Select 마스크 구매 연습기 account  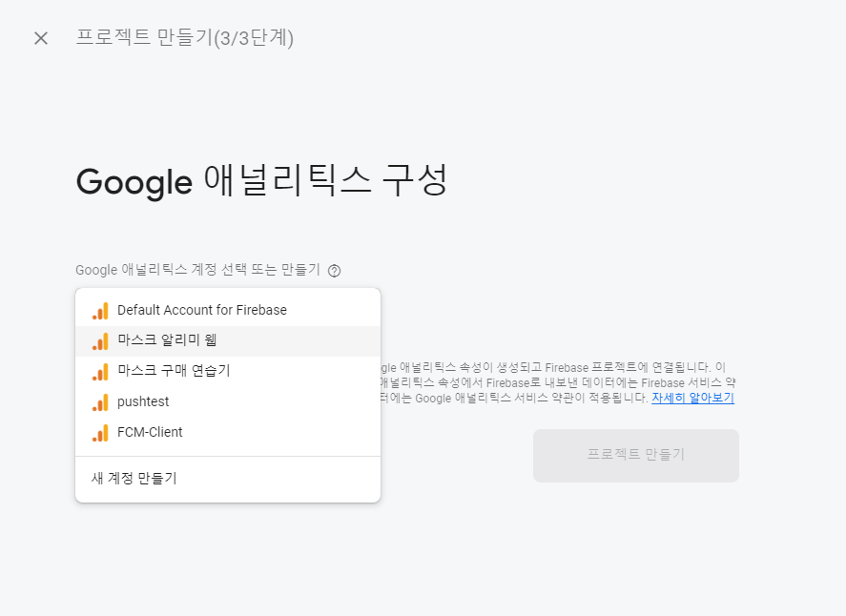click(228, 371)
